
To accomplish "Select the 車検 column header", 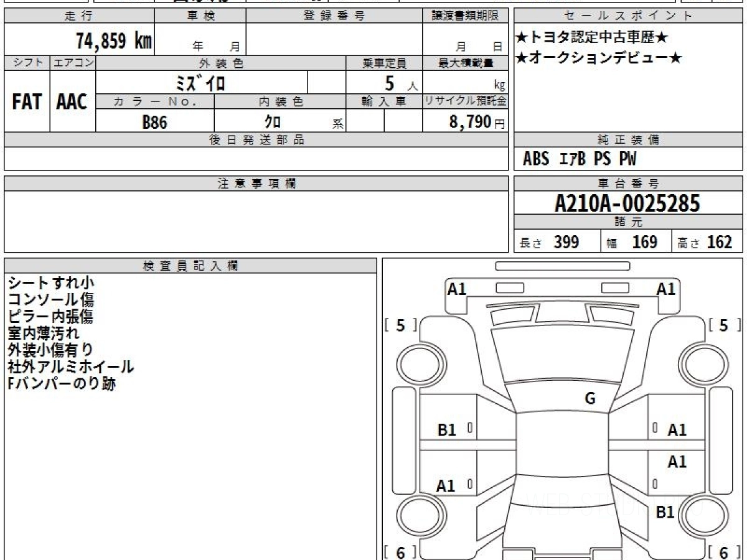I will [x=200, y=16].
